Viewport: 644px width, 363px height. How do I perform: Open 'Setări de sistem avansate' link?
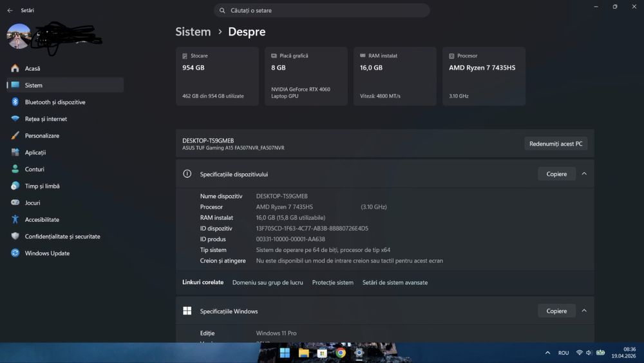(x=395, y=282)
